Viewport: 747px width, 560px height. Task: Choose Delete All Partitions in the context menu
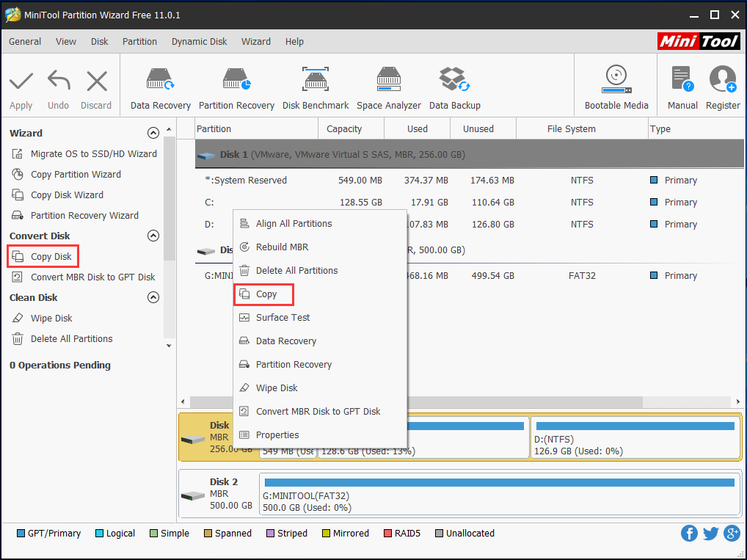point(320,270)
